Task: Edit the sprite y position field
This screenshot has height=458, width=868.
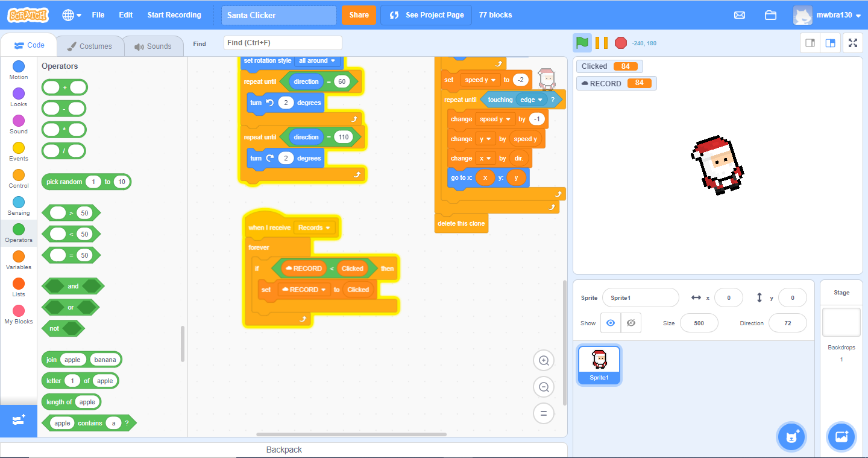Action: [793, 297]
